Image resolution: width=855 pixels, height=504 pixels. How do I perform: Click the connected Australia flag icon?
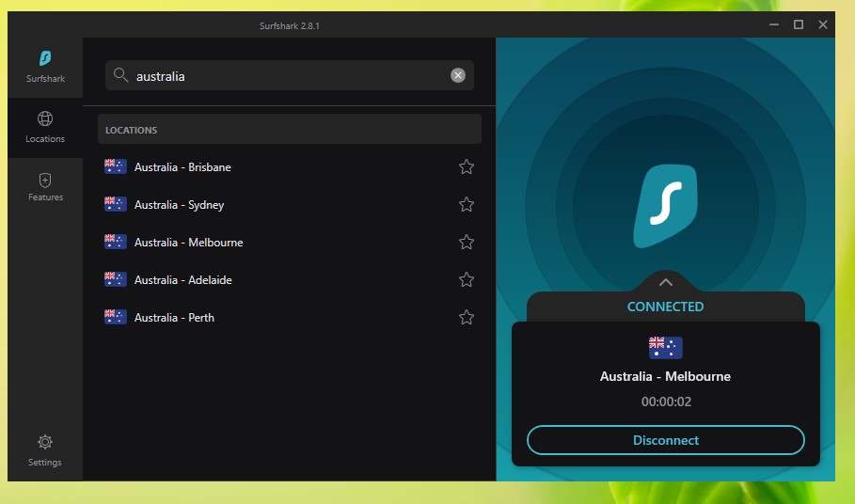pos(665,348)
